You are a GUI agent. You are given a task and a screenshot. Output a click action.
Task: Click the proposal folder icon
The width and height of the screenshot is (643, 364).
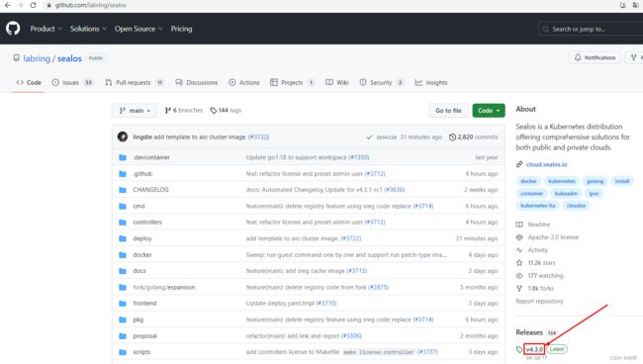coord(123,335)
